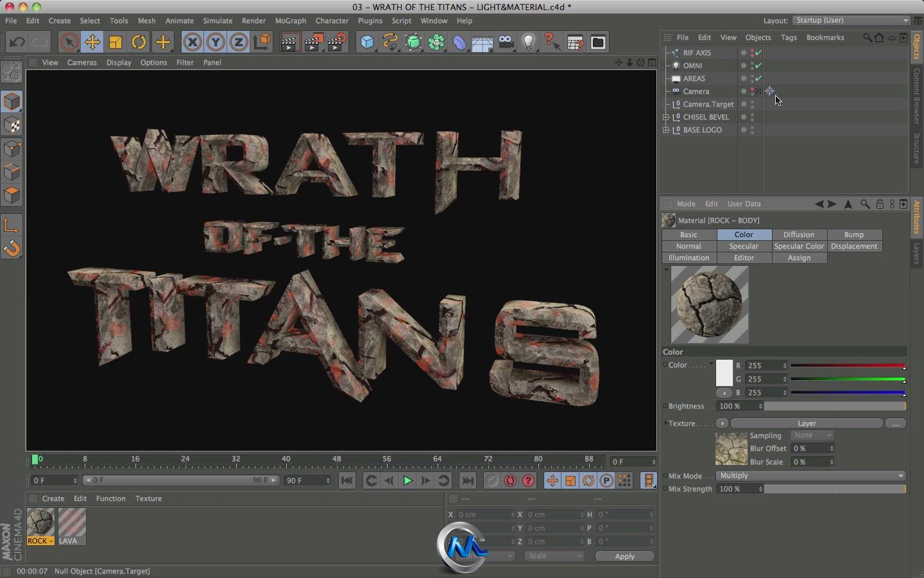Click the Undo arrow in toolbar
The width and height of the screenshot is (924, 578).
coord(17,42)
